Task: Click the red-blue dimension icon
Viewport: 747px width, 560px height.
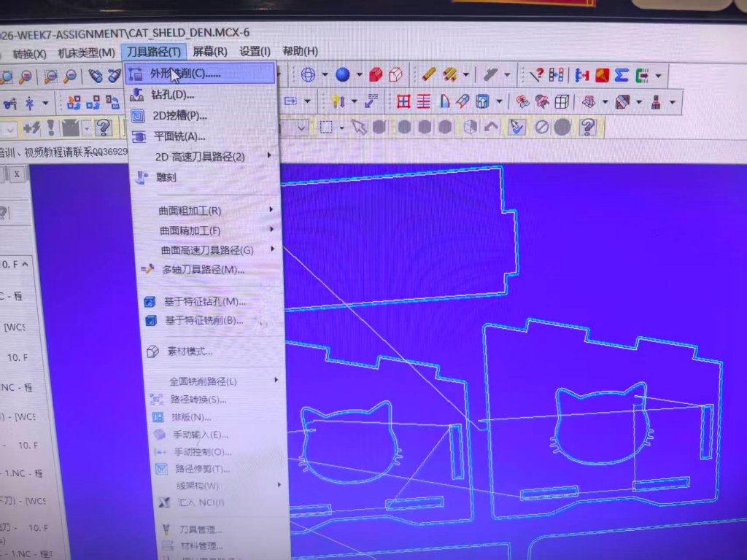Action: click(x=582, y=75)
